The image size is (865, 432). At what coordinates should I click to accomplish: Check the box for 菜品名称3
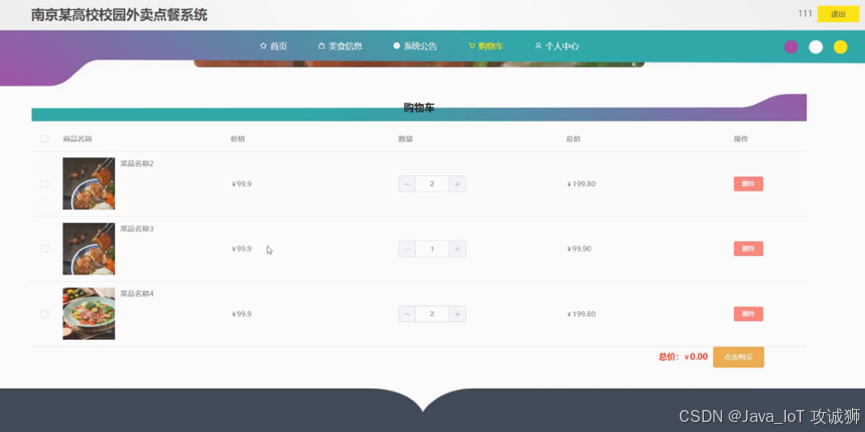tap(45, 249)
